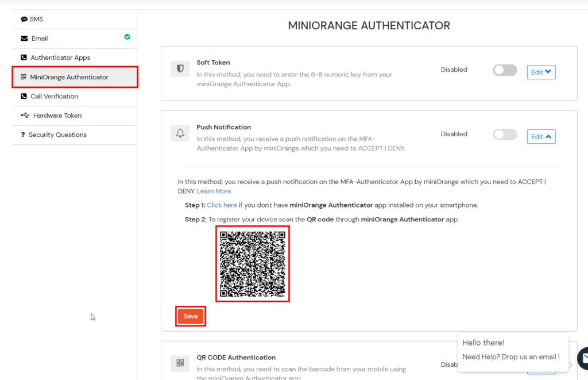588x380 pixels.
Task: Open Security Questions in the sidebar
Action: point(75,135)
